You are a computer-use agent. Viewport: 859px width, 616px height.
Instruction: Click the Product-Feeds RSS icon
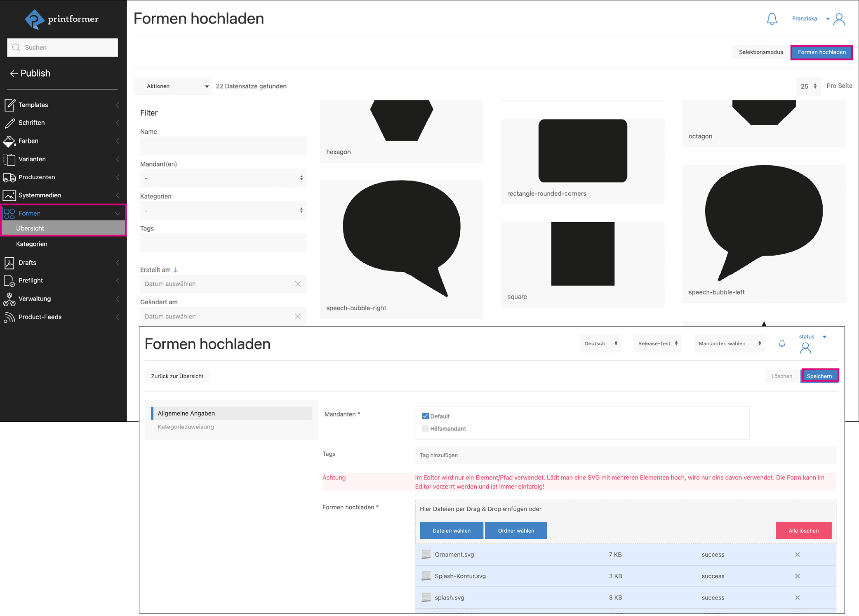[x=9, y=317]
